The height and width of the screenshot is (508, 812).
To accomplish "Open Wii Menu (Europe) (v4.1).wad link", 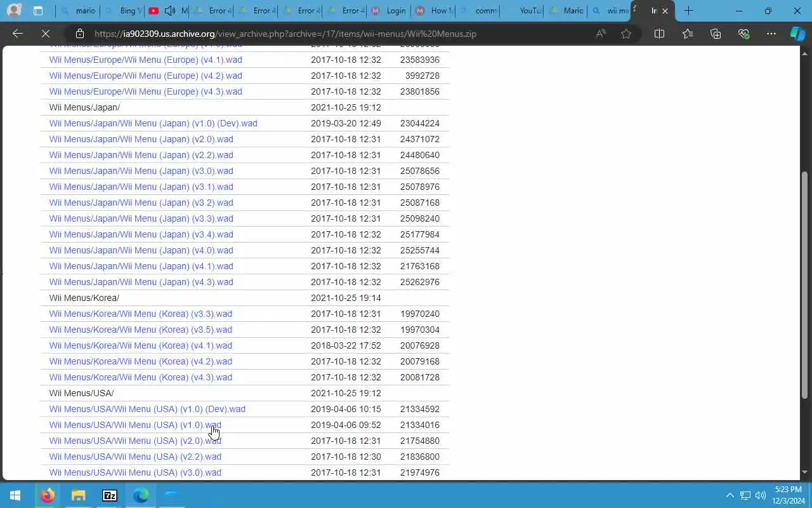I will [145, 60].
